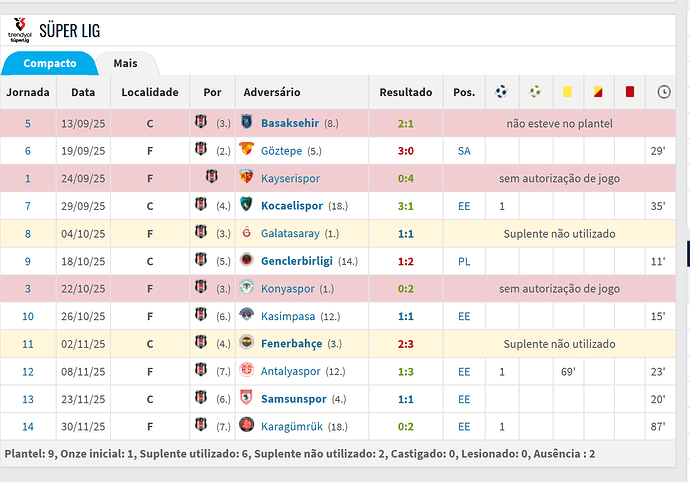
Task: Open the Antalyaspor team link
Action: [x=291, y=372]
